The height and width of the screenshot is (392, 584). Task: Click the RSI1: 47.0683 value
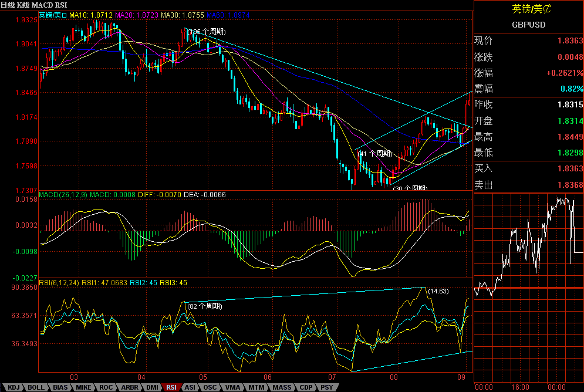point(104,283)
